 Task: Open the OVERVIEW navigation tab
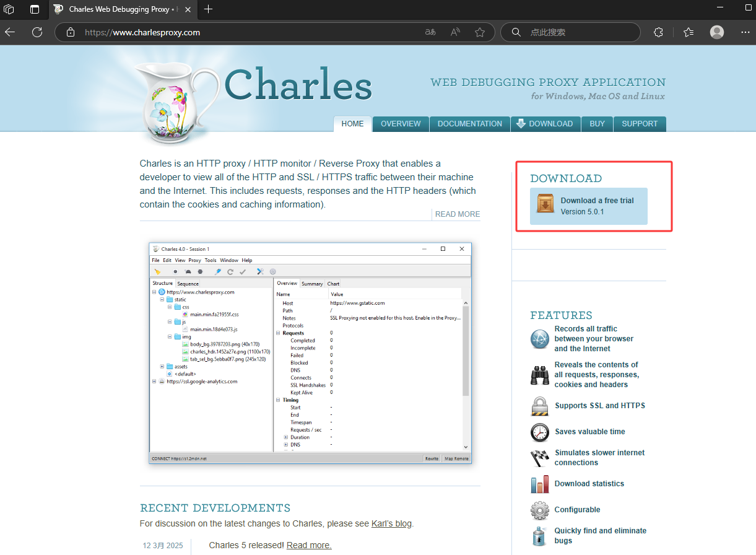pos(401,124)
